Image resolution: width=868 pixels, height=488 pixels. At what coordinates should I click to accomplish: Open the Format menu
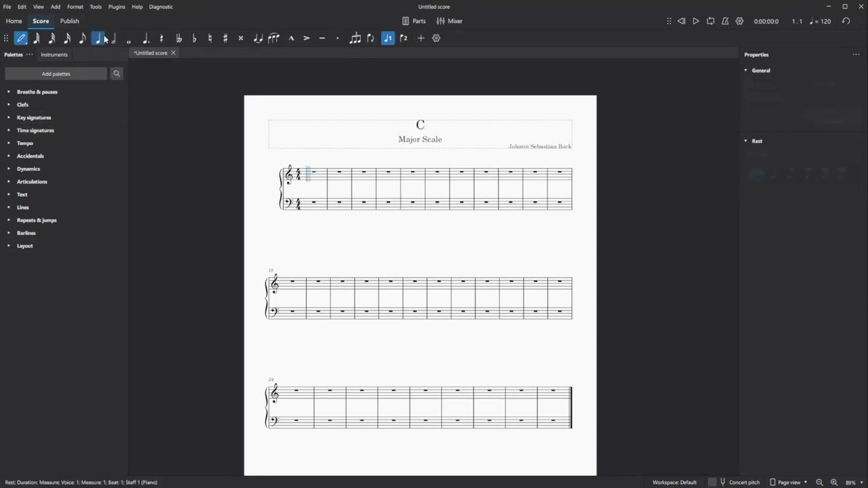pyautogui.click(x=75, y=7)
